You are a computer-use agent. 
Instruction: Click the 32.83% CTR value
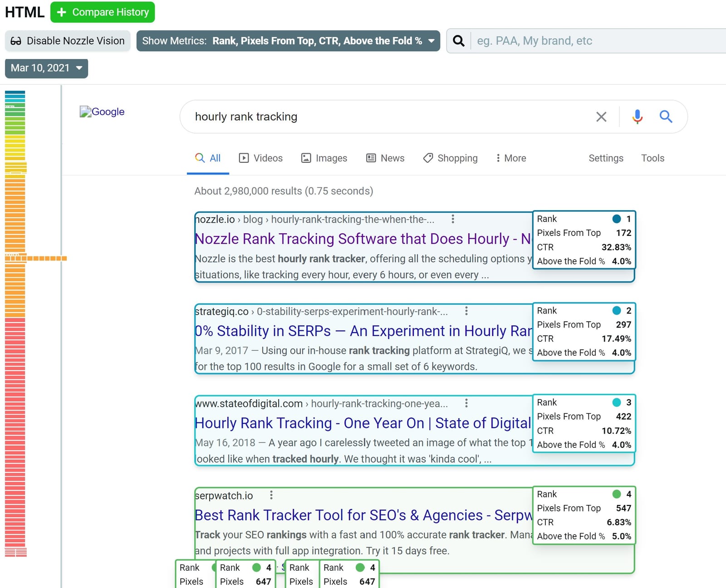[616, 247]
